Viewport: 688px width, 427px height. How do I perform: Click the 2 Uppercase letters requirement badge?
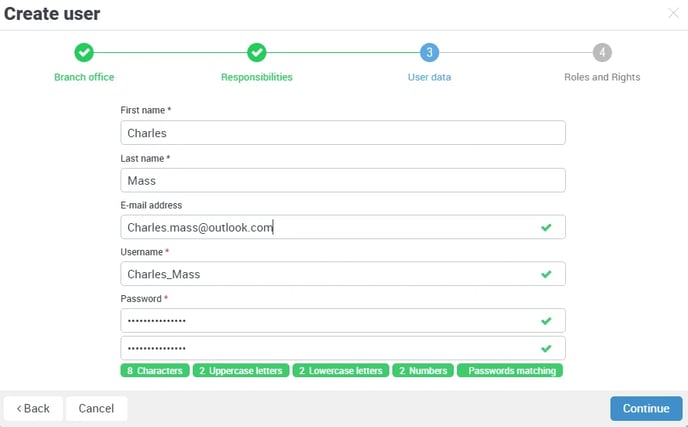click(241, 371)
